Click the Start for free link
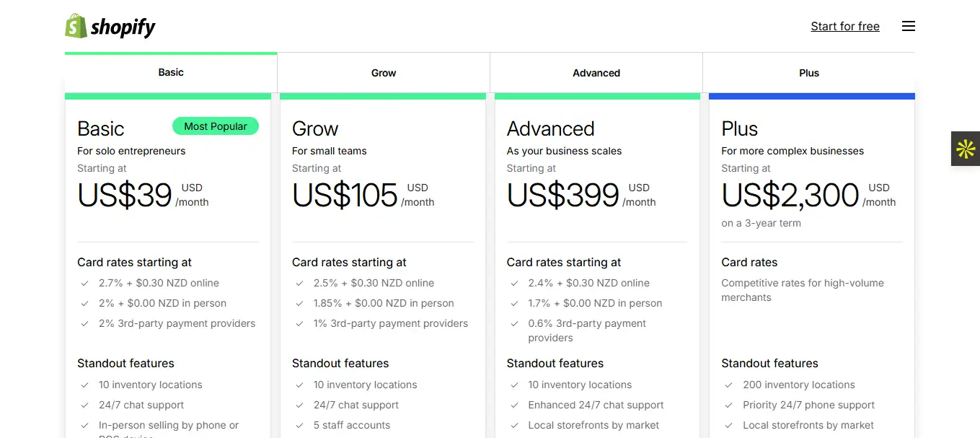The width and height of the screenshot is (980, 438). point(844,26)
